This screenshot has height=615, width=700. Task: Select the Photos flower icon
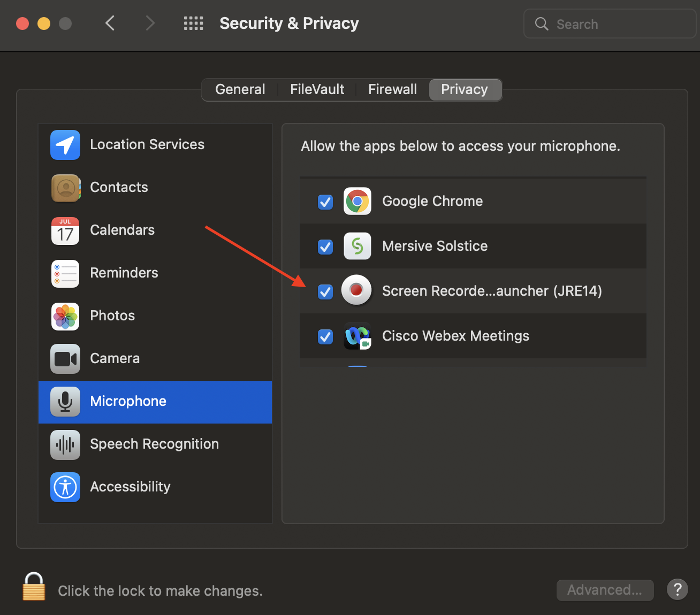tap(65, 316)
